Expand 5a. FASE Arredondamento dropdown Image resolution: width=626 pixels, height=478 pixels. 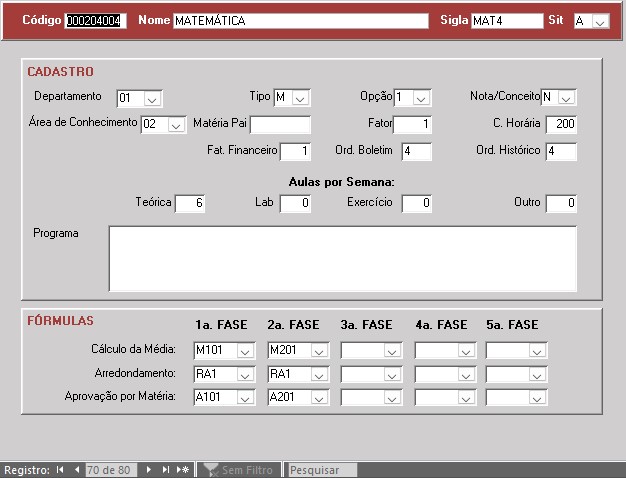click(537, 375)
